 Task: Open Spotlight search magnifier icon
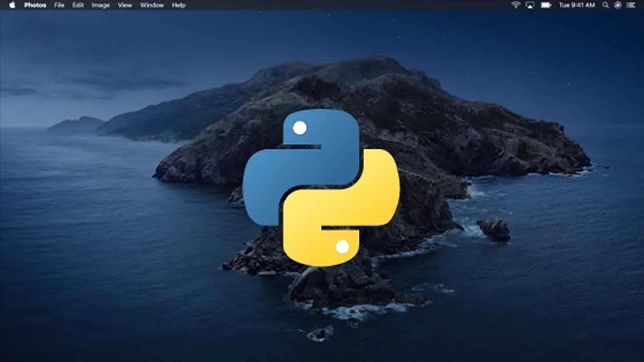coord(606,5)
